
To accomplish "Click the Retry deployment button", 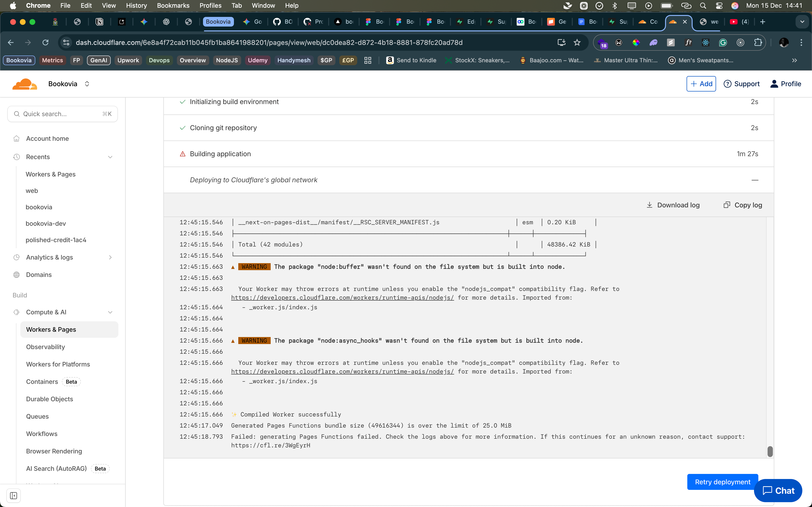I will 722,481.
